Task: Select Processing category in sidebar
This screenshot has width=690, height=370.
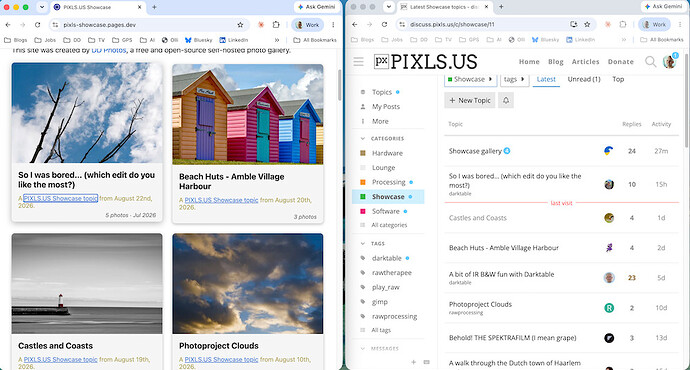Action: (x=389, y=182)
